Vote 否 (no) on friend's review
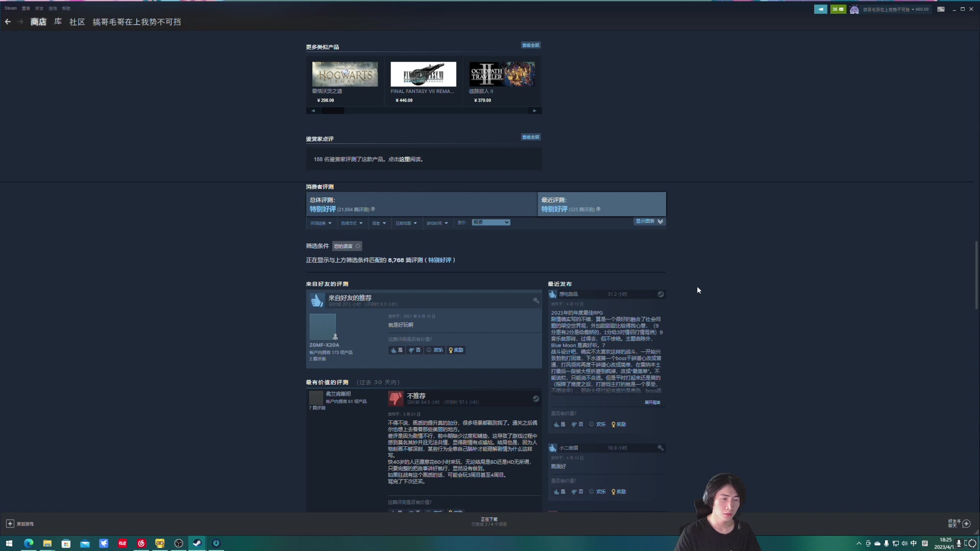The height and width of the screenshot is (551, 980). point(415,350)
